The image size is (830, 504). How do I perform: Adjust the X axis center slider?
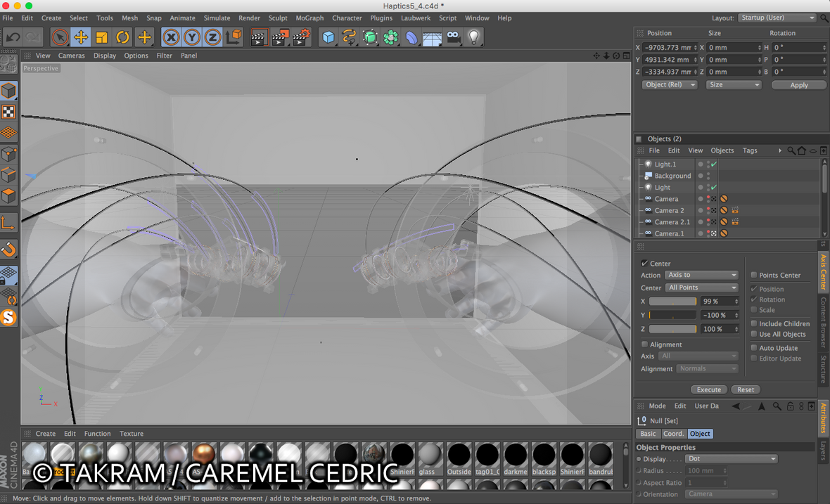[x=672, y=302]
